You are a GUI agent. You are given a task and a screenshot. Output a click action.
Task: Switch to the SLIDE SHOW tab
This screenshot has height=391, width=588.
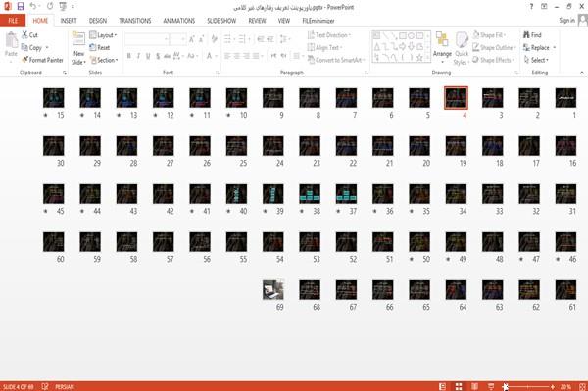click(x=221, y=21)
